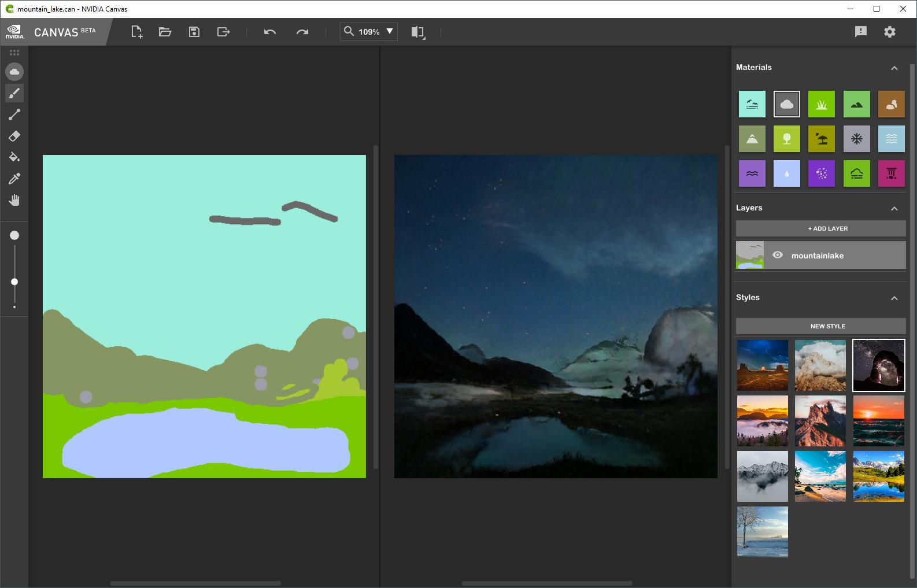Select the Line tool
Screen dimensions: 917x588
tap(14, 114)
